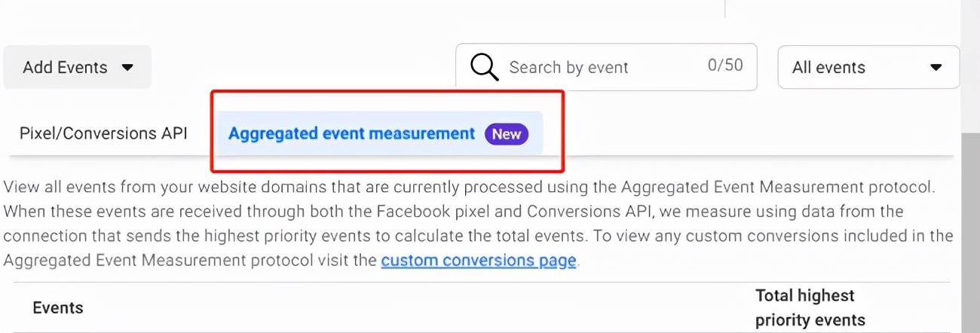Screen dimensions: 980x333
Task: Open the custom conversions page link
Action: tap(479, 261)
